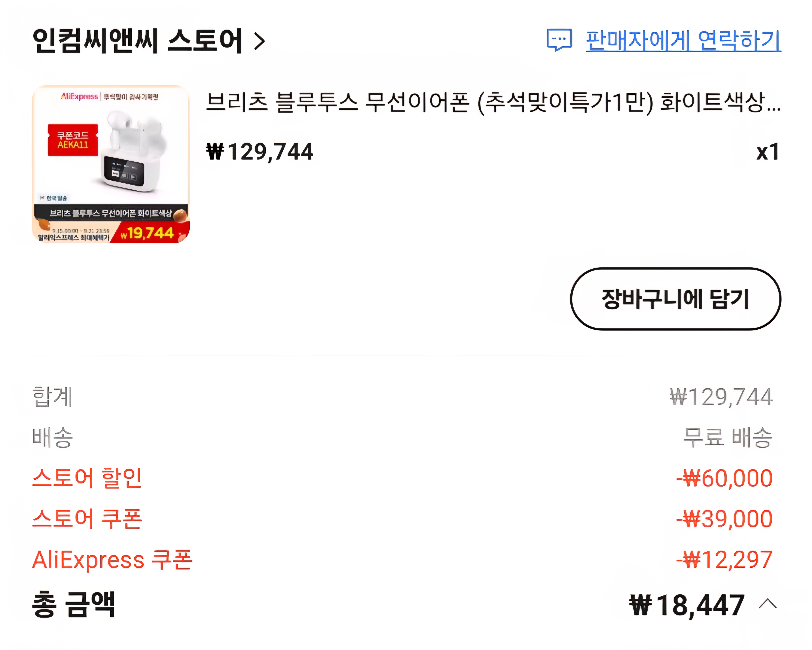This screenshot has height=650, width=812.
Task: Click the 판매자에게 연락하기 link
Action: pos(683,40)
